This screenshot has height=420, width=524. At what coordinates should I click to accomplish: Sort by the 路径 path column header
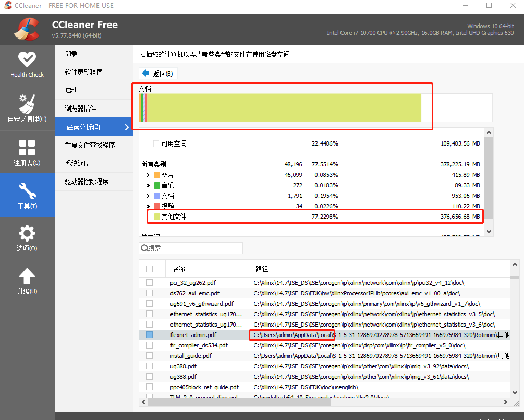point(380,269)
